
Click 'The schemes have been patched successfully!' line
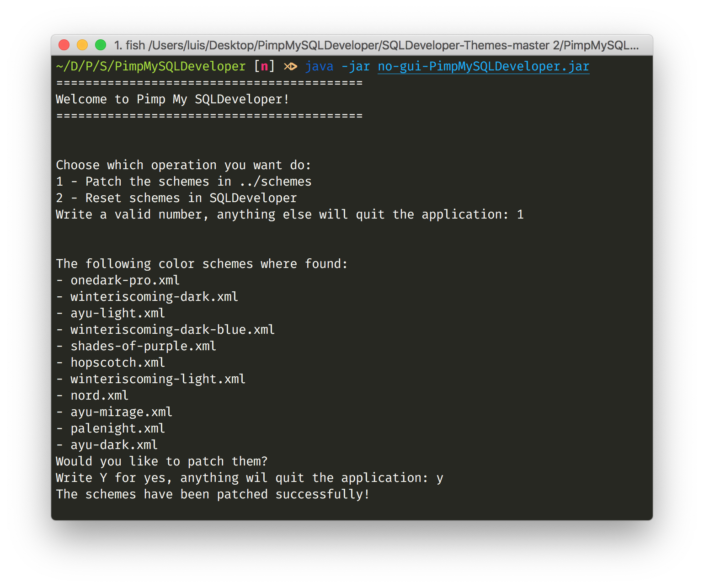[213, 494]
